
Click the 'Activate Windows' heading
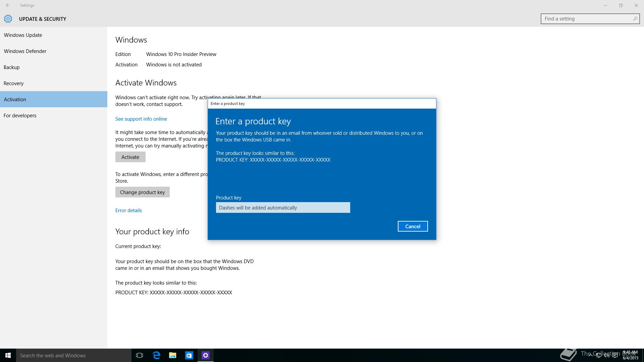[x=146, y=83]
